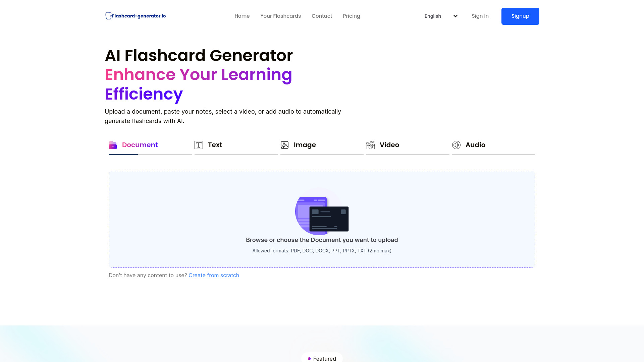This screenshot has height=362, width=644.
Task: Select the Audio input tab icon
Action: point(457,144)
